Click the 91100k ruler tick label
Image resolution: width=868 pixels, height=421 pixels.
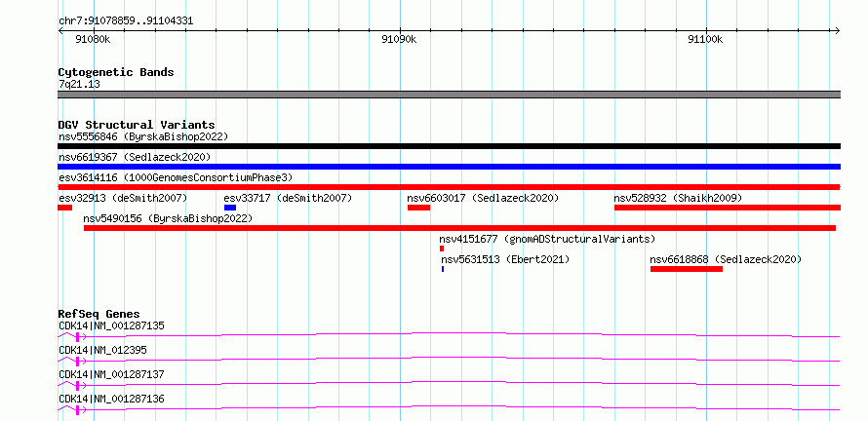pos(705,40)
